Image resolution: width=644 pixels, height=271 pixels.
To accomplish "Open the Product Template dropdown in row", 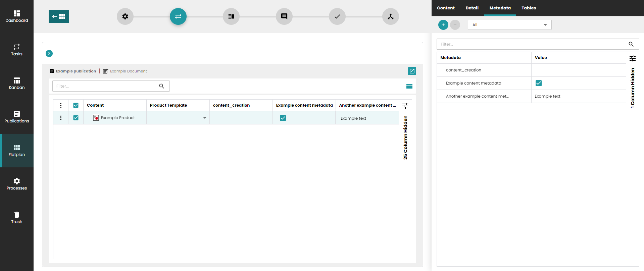I will point(204,118).
